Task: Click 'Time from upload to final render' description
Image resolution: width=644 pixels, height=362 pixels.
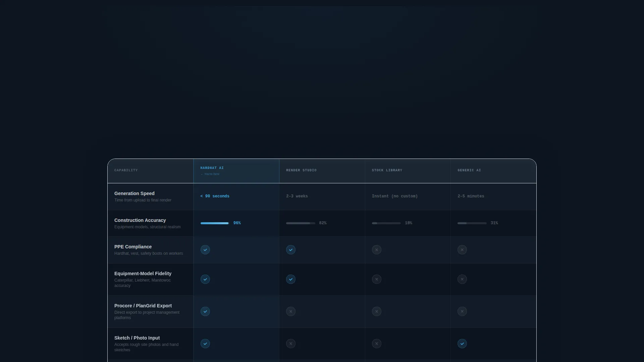Action: tap(143, 200)
